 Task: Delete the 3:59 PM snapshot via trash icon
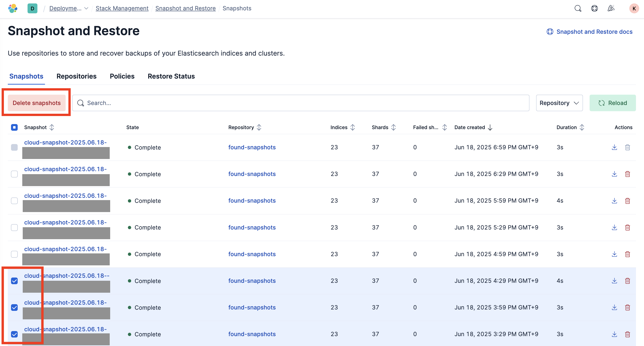point(627,307)
